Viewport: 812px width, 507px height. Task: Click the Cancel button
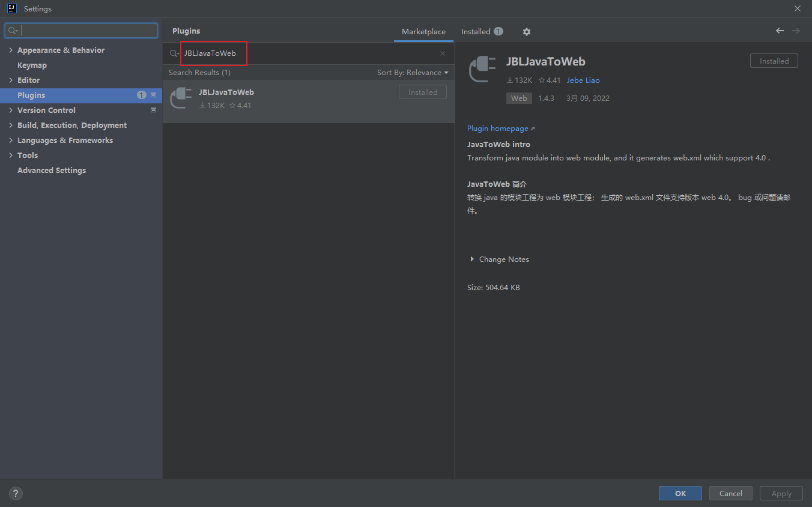[731, 493]
